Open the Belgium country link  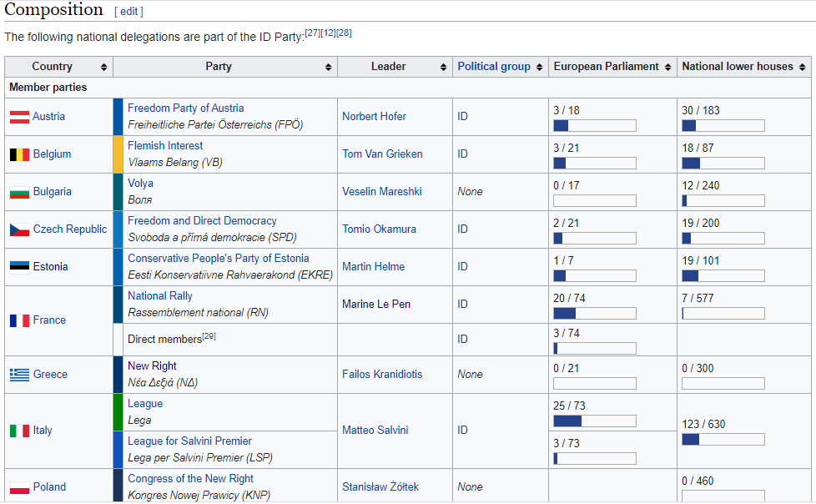pyautogui.click(x=52, y=154)
